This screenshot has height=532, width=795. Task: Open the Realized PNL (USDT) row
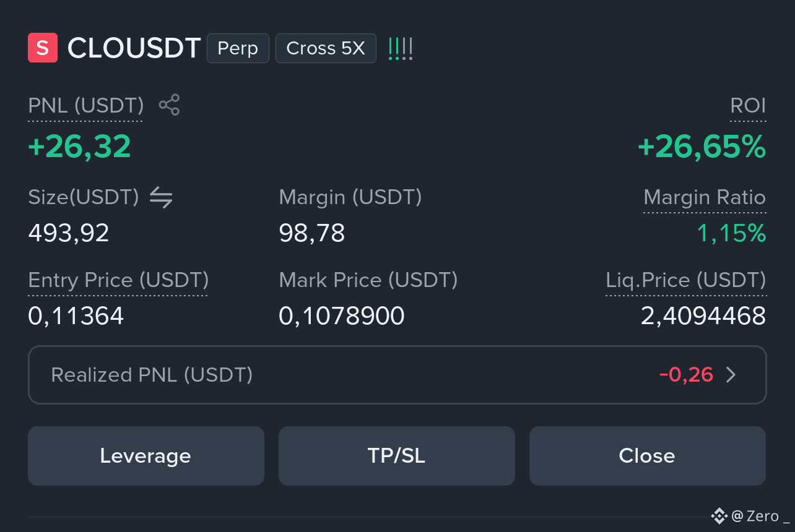pyautogui.click(x=397, y=375)
